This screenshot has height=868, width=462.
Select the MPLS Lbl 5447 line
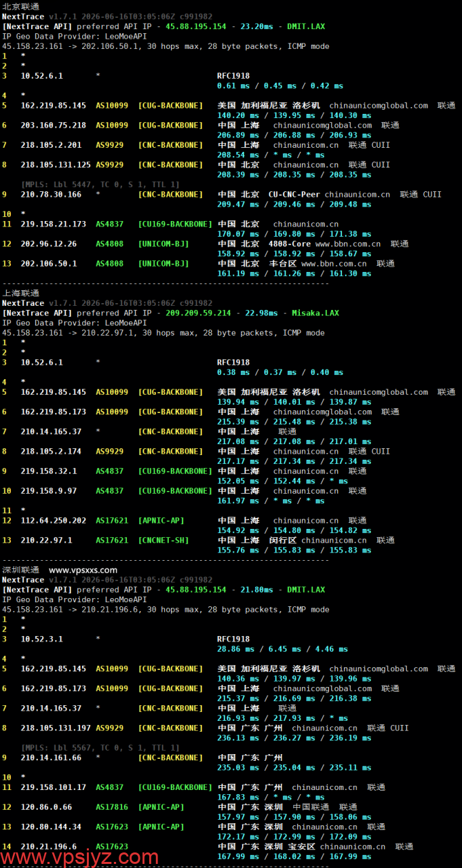(100, 184)
